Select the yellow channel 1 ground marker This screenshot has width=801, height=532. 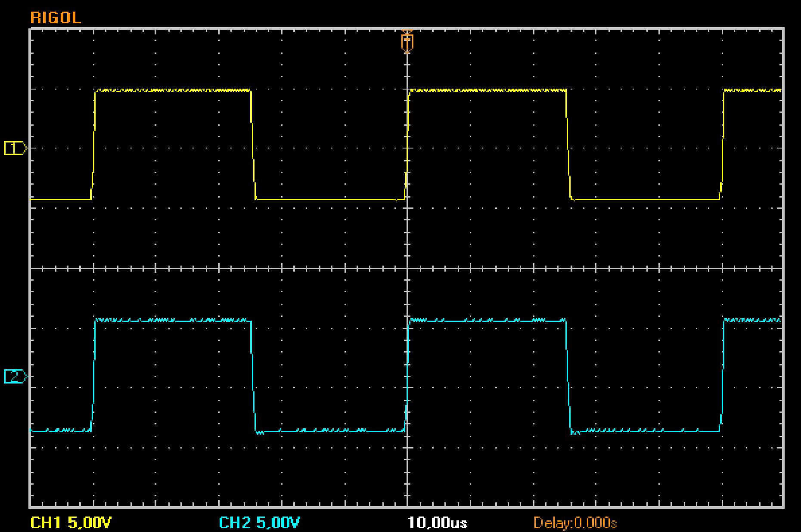(16, 148)
